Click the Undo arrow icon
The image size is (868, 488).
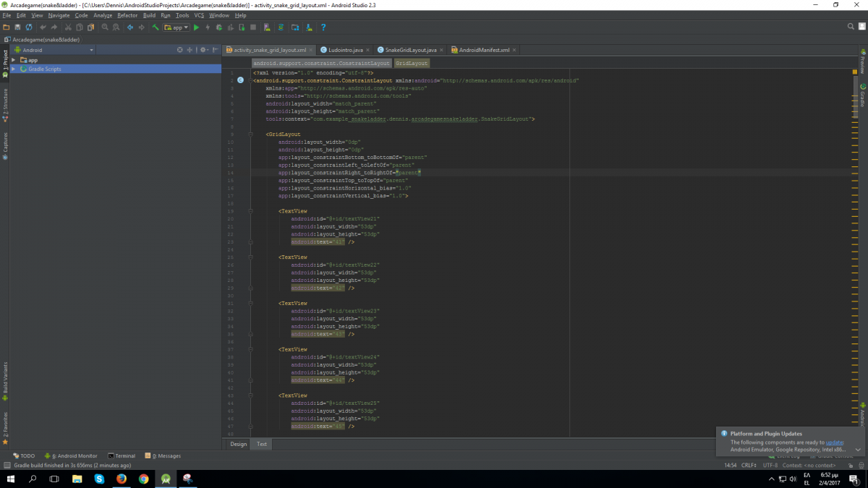pos(43,27)
